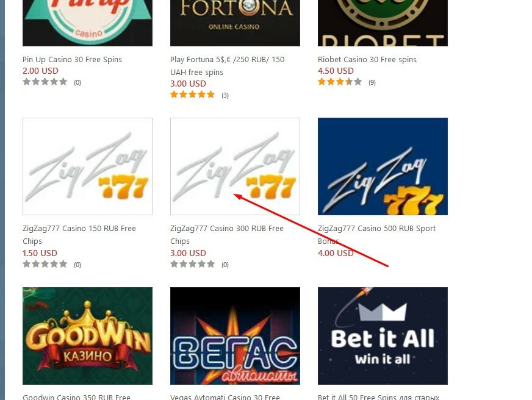Click the Pin Up Casino 30 Free Spins title
The image size is (532, 400).
72,59
